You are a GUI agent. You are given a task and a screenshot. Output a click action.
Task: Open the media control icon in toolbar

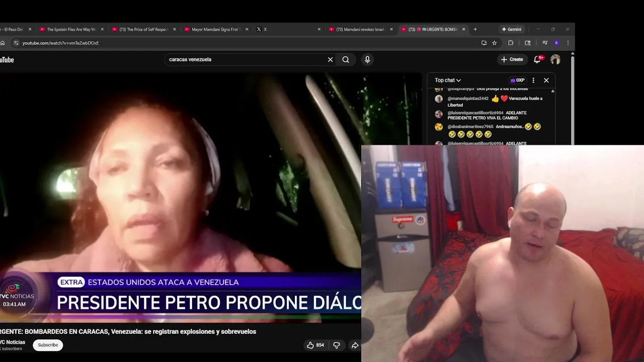pos(545,43)
